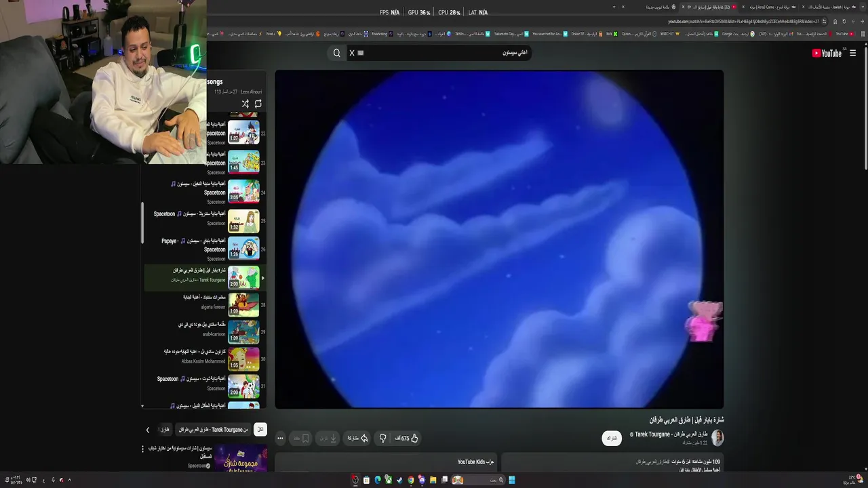Viewport: 868px width, 488px height.
Task: Toggle playlist loop icon
Action: point(258,104)
